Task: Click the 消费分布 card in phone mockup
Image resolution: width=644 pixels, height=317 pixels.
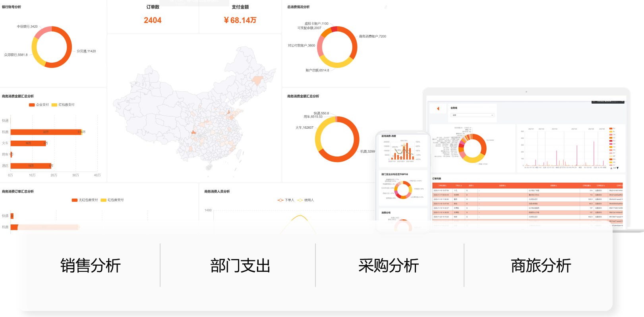Action: click(x=403, y=220)
